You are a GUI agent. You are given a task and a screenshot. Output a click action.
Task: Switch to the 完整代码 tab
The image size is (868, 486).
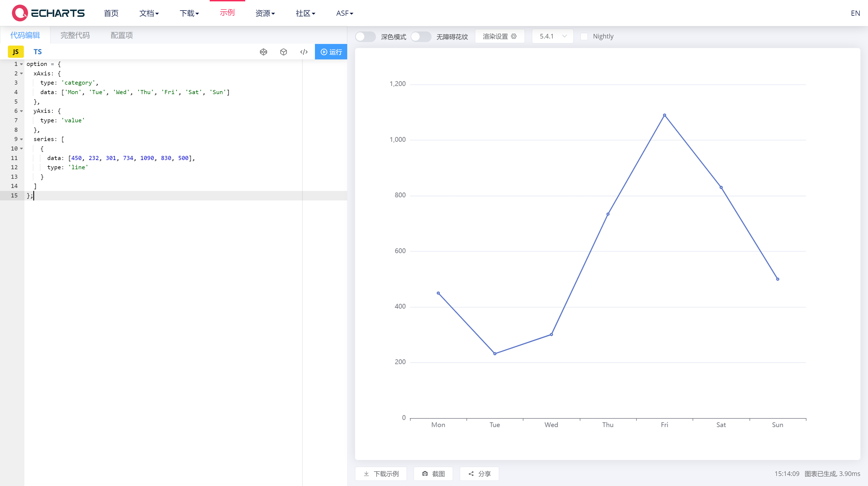click(75, 35)
